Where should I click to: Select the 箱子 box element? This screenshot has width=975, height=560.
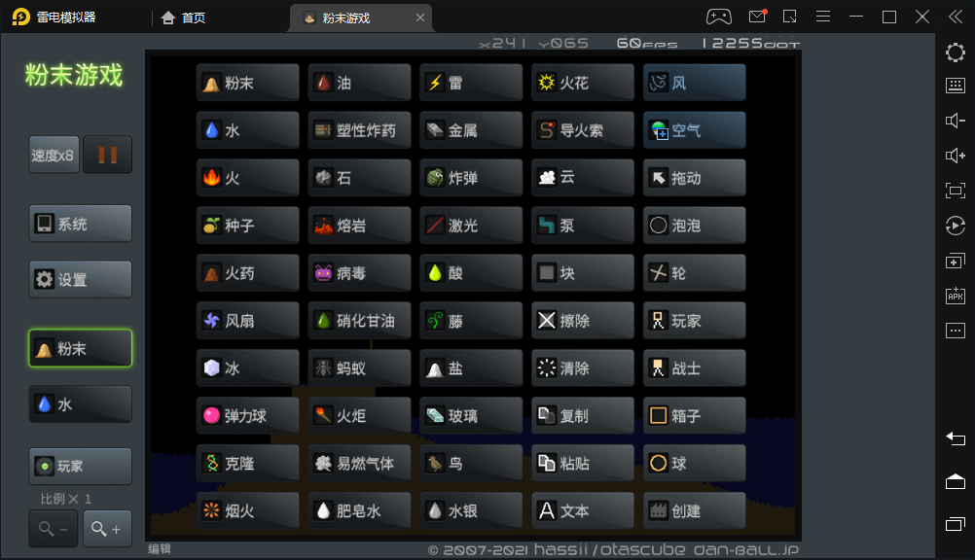pyautogui.click(x=694, y=416)
